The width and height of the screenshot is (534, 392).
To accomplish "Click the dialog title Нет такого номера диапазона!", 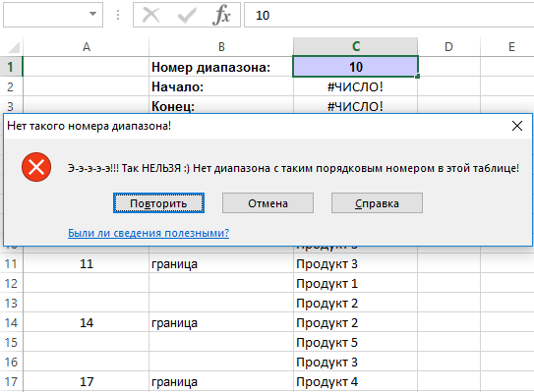I will click(89, 126).
